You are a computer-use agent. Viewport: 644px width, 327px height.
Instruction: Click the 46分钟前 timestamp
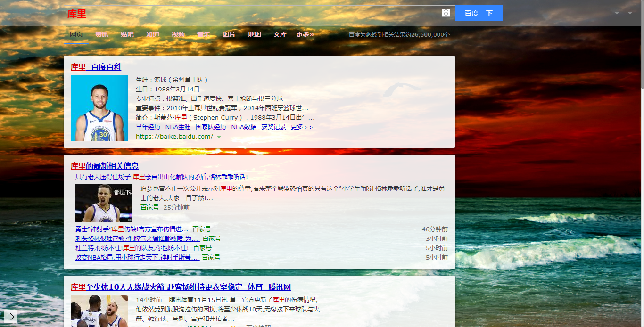tap(435, 229)
